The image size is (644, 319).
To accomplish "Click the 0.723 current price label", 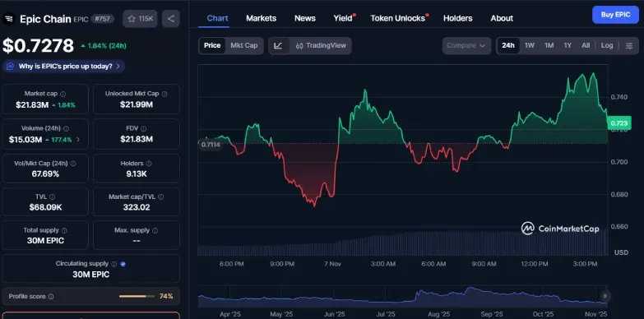I will pos(619,123).
